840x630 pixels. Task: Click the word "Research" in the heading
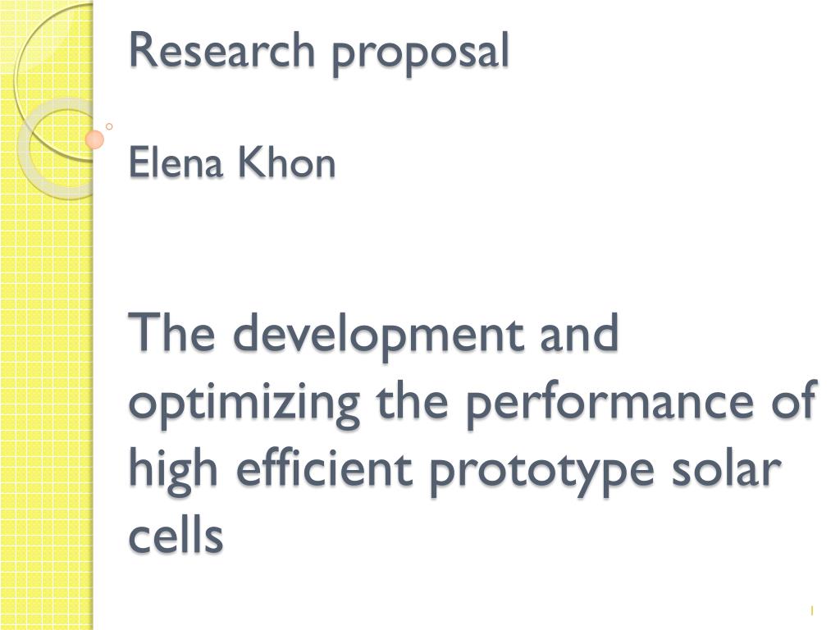[x=221, y=50]
